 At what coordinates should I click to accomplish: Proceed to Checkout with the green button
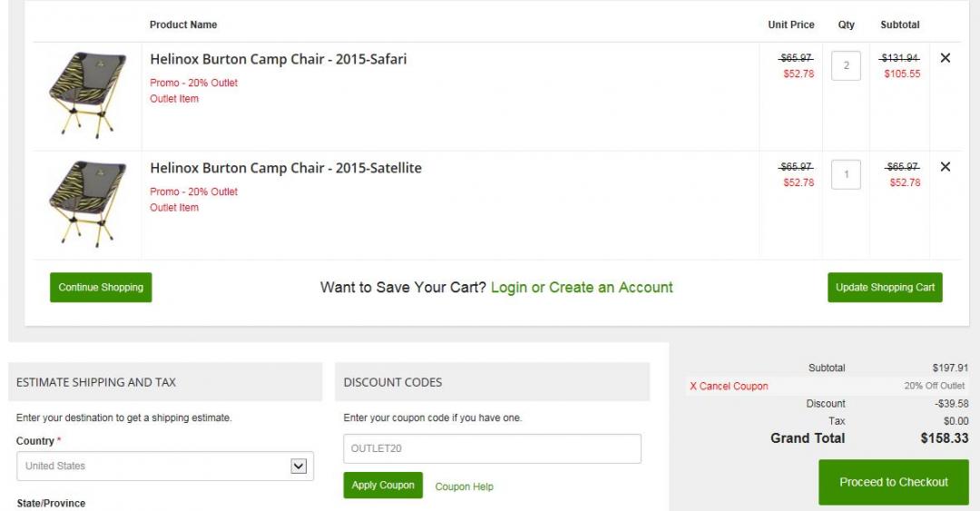893,482
